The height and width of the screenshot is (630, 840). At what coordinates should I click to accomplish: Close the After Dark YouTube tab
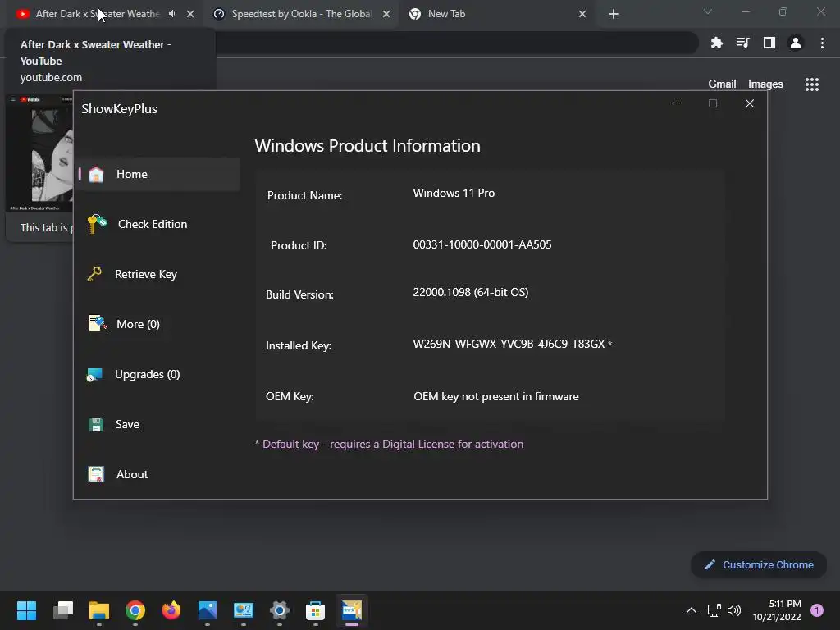point(190,14)
